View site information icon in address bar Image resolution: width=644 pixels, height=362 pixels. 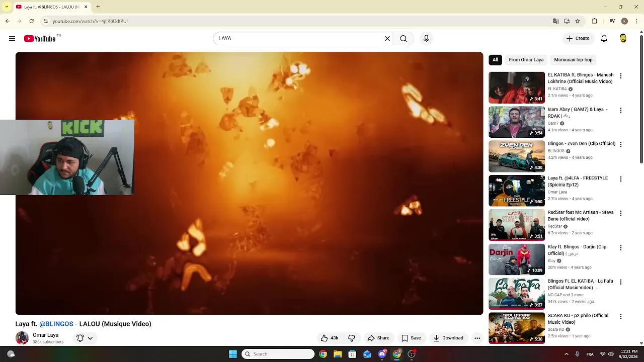(45, 21)
